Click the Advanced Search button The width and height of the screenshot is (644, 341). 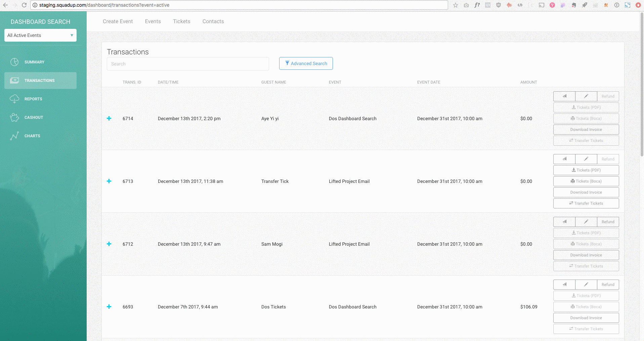tap(306, 63)
